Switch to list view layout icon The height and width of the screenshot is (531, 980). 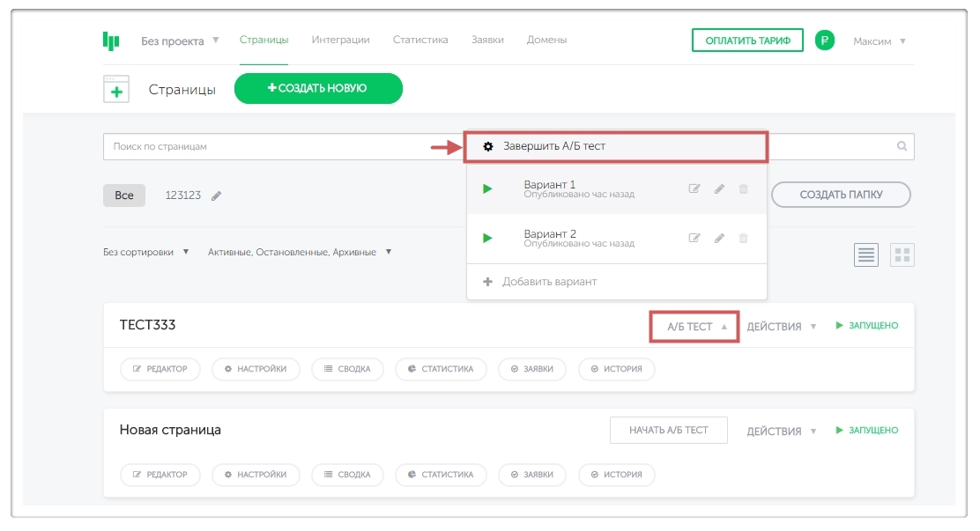click(866, 254)
